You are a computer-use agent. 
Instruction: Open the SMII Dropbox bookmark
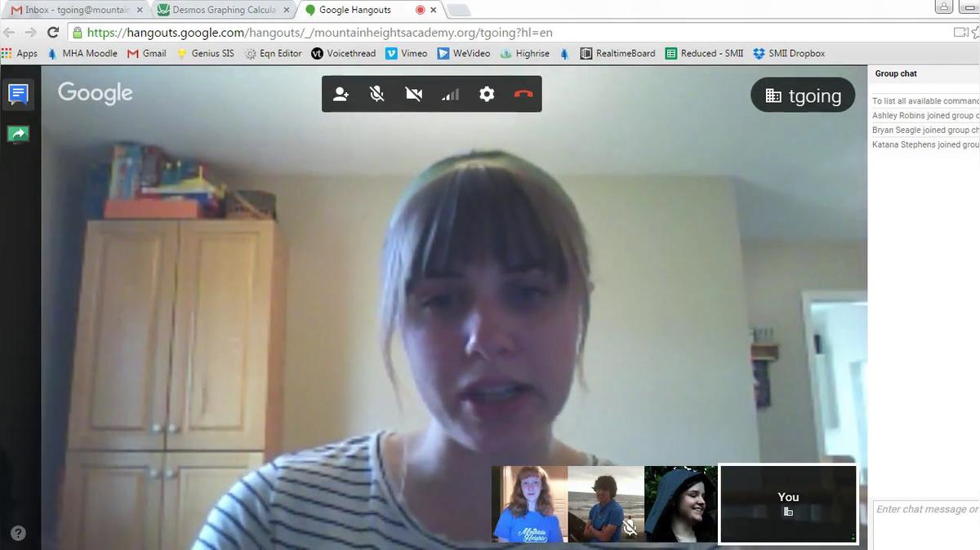click(789, 53)
